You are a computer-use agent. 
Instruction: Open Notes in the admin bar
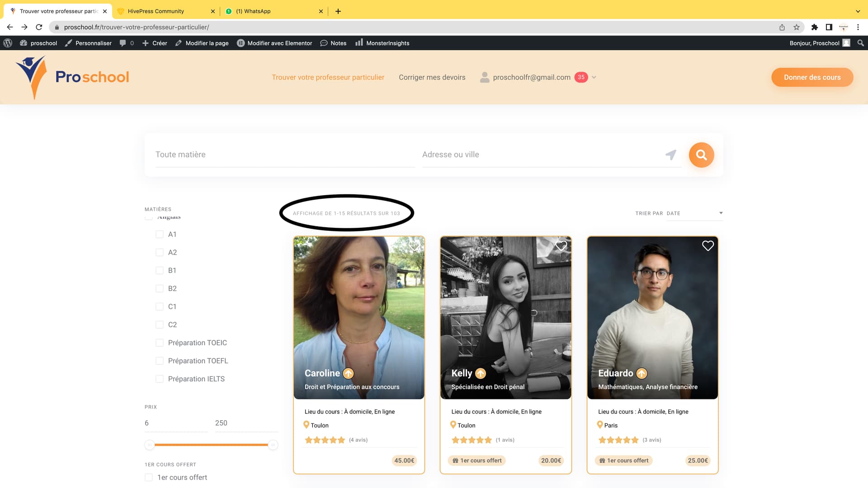point(333,43)
